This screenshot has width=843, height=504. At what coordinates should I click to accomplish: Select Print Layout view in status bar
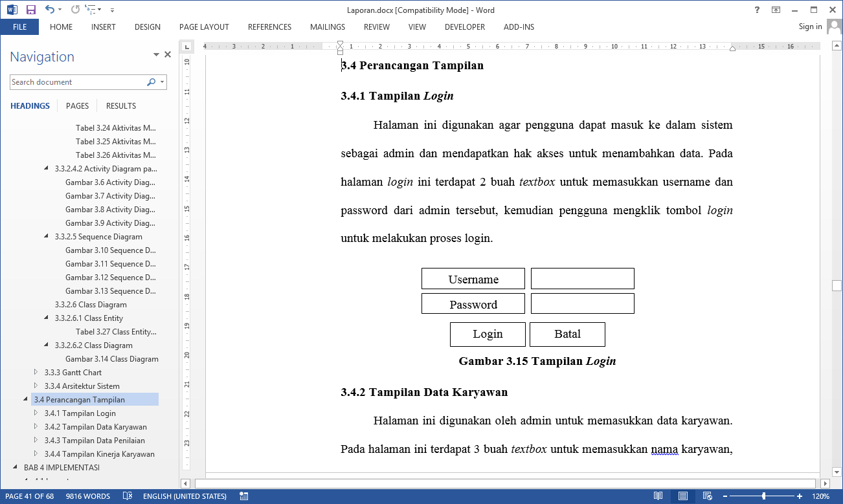tap(683, 496)
